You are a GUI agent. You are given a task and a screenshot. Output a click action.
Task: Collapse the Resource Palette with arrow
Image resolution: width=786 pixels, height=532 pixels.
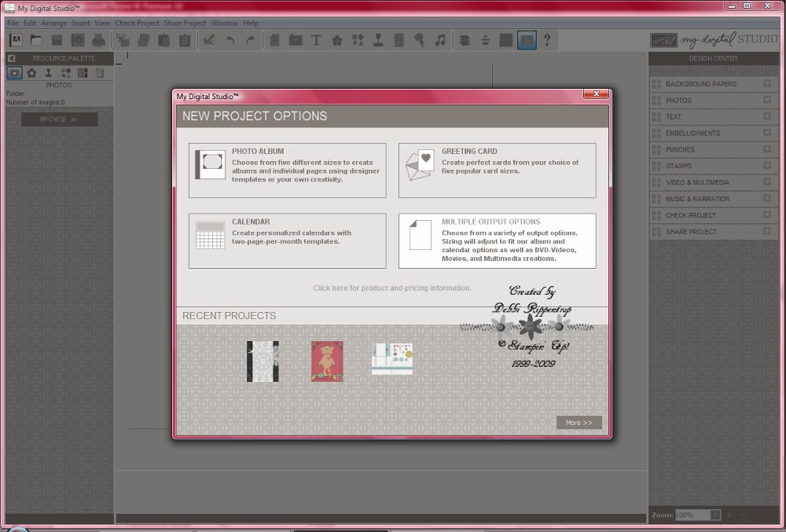click(11, 58)
